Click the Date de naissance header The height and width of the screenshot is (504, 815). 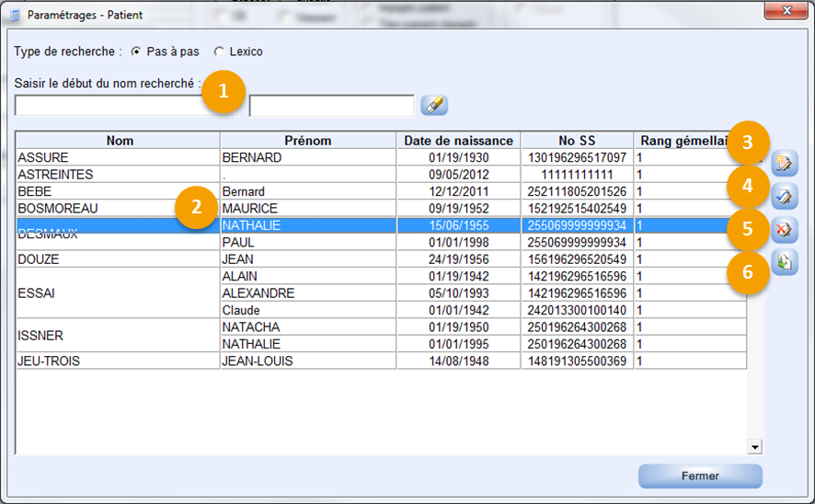(x=458, y=141)
